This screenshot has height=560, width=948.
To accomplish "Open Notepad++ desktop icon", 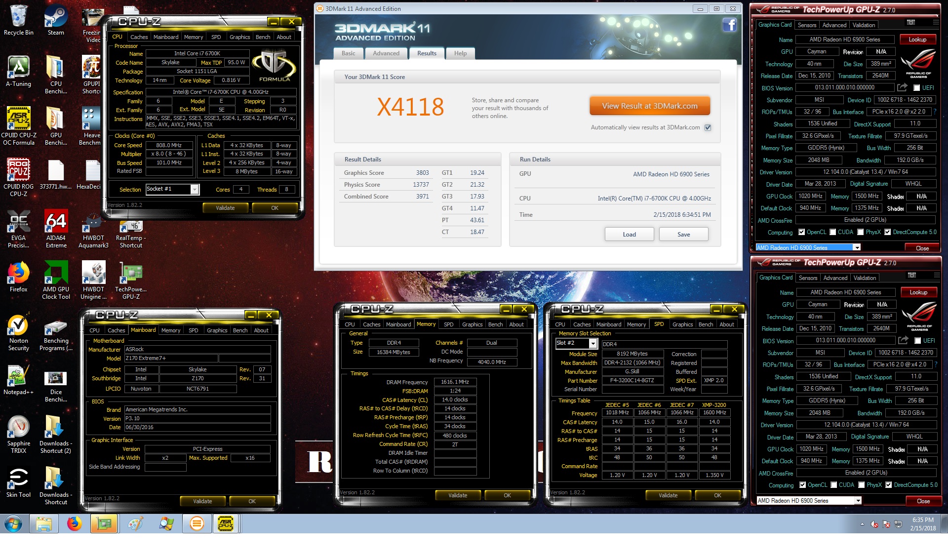I will click(19, 381).
